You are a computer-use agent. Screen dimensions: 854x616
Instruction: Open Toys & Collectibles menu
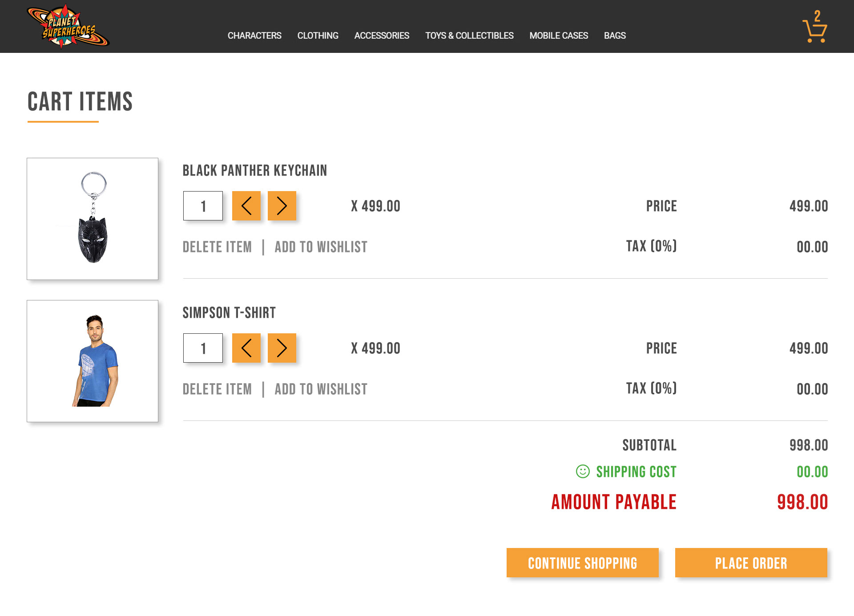[469, 36]
